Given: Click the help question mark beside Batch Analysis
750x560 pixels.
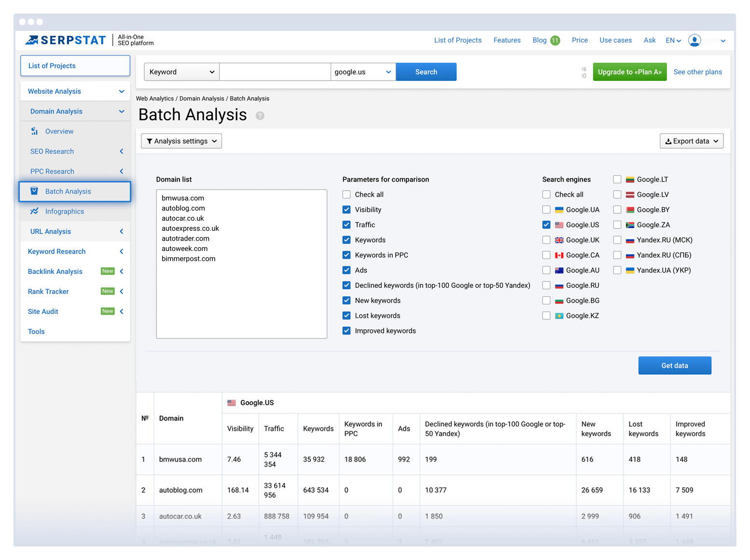Looking at the screenshot, I should pyautogui.click(x=260, y=116).
